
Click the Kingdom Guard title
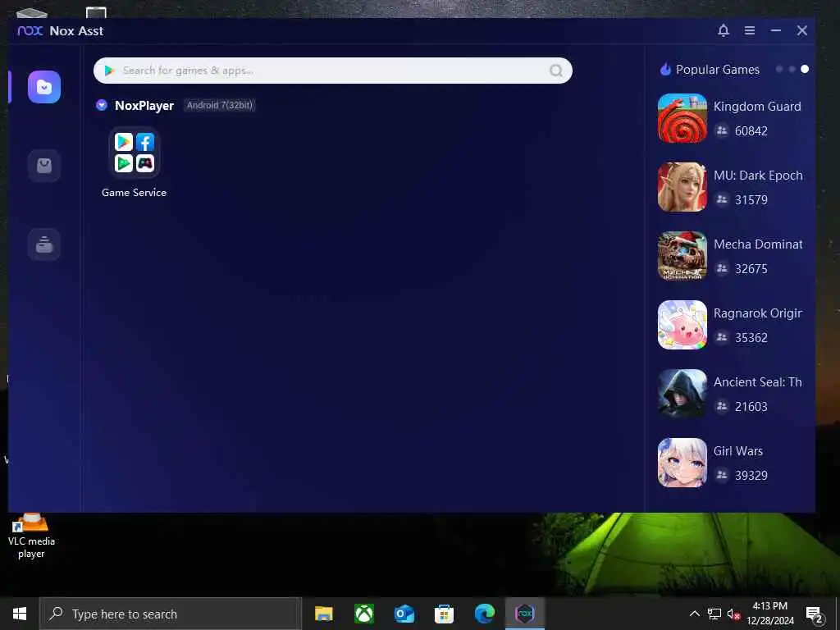tap(757, 107)
